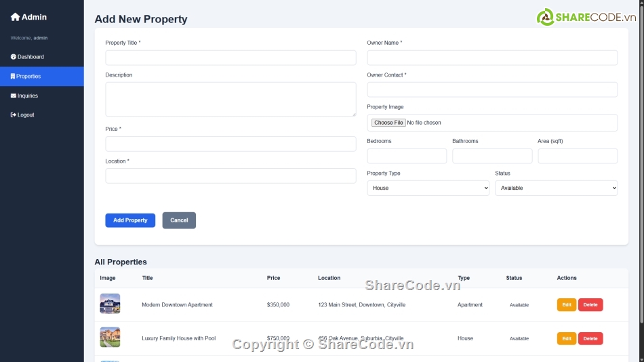Log out via the sidebar link
Image resolution: width=644 pixels, height=362 pixels.
coord(42,115)
